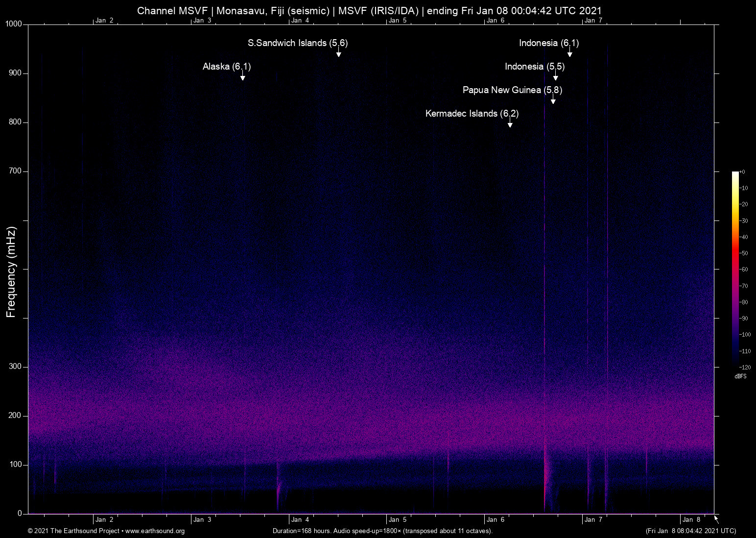Click the dBFS unit label under color scale

(740, 376)
